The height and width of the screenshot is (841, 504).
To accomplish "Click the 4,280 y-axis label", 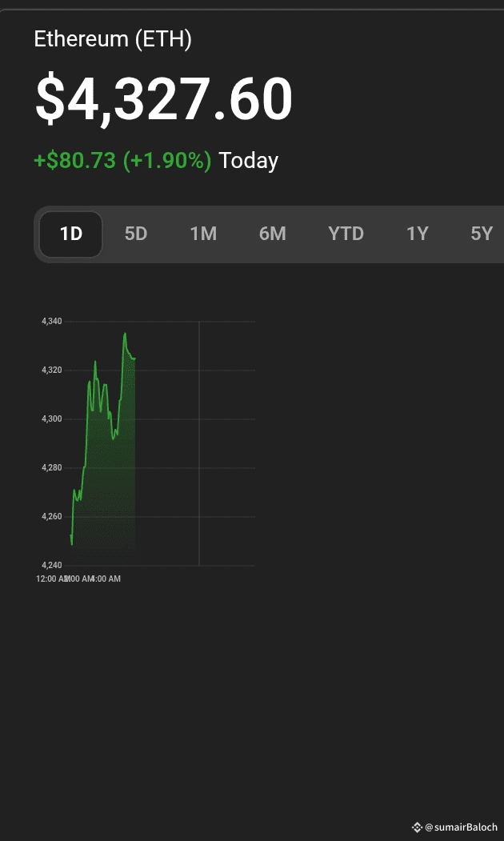I will pyautogui.click(x=51, y=467).
